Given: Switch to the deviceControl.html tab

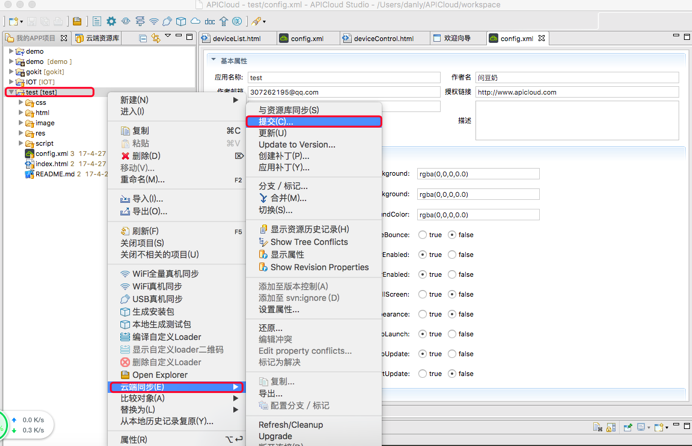Looking at the screenshot, I should coord(383,39).
